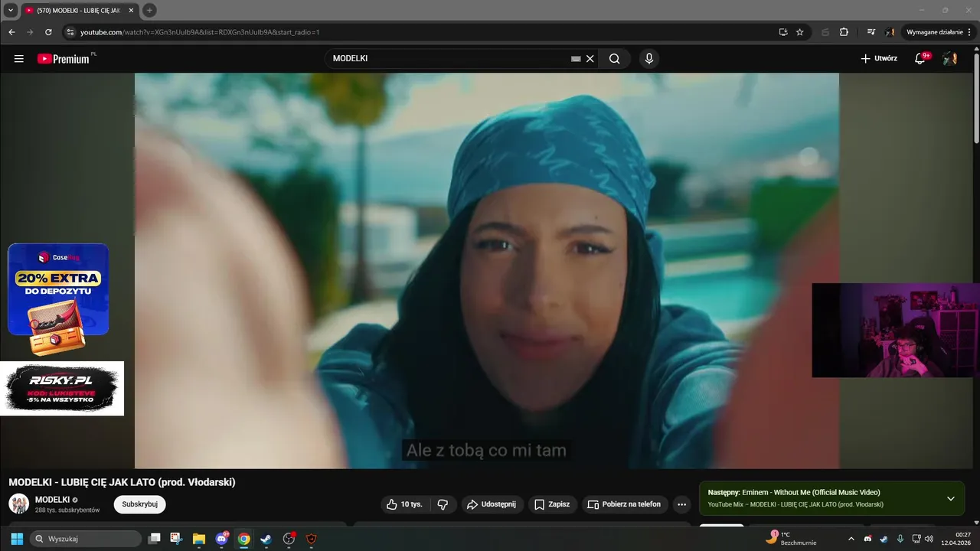
Task: Open a new browser tab
Action: tap(149, 10)
